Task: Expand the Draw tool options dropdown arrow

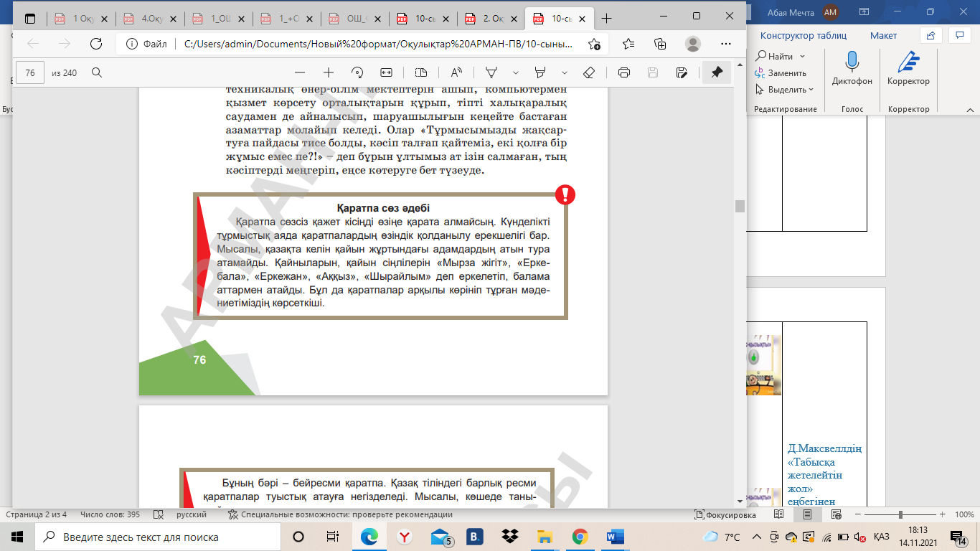Action: point(516,72)
